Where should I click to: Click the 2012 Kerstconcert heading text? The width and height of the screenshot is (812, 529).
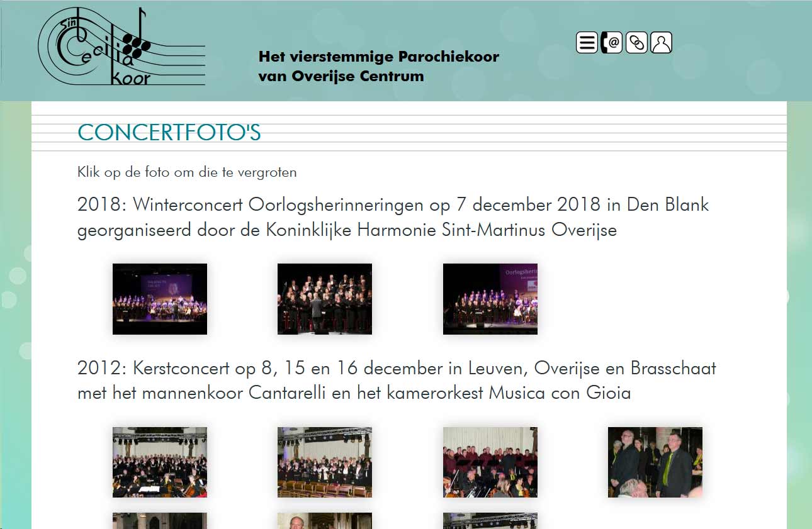pos(397,381)
